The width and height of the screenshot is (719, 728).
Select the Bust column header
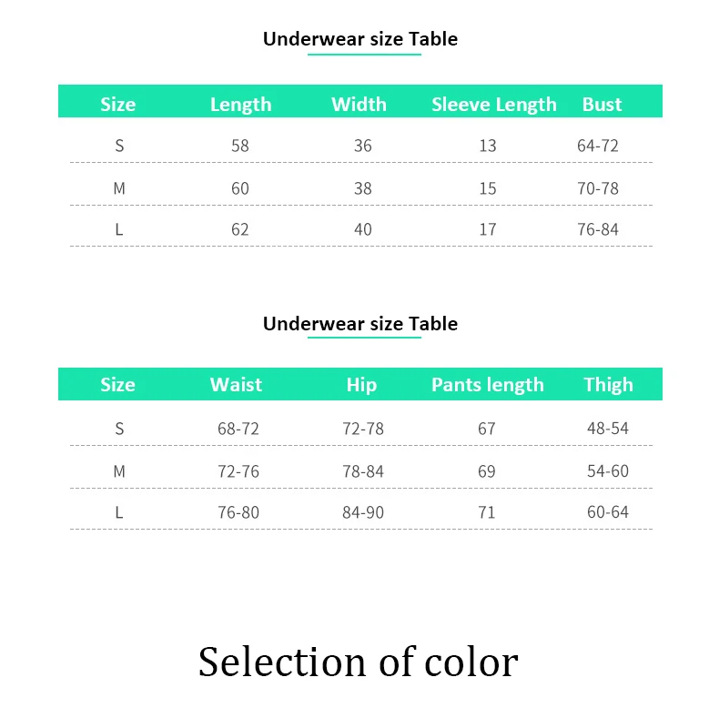(602, 105)
